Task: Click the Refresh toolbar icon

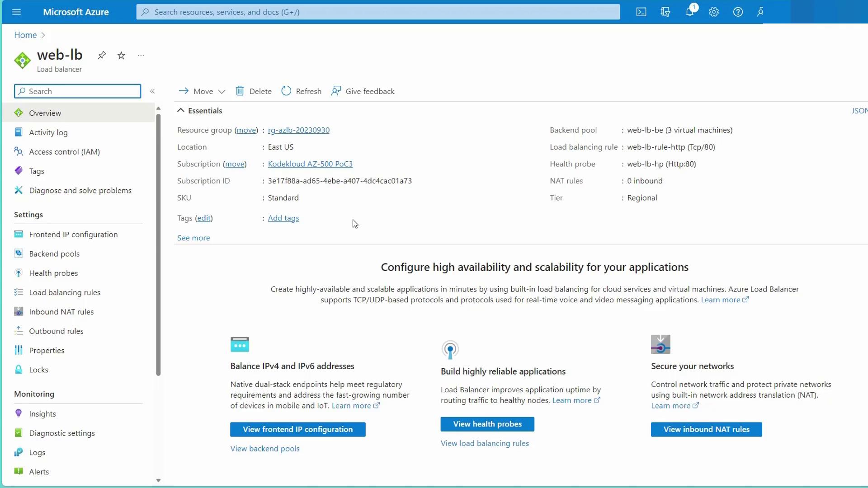Action: click(286, 91)
